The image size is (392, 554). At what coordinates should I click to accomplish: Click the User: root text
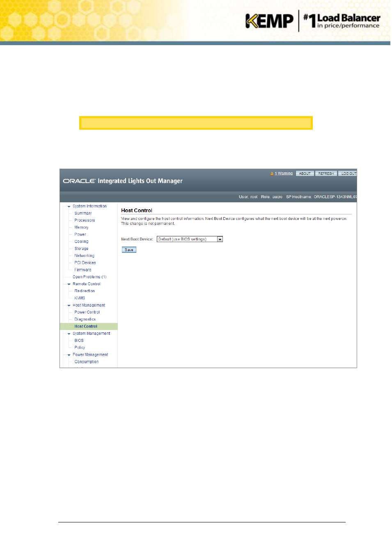pos(248,197)
